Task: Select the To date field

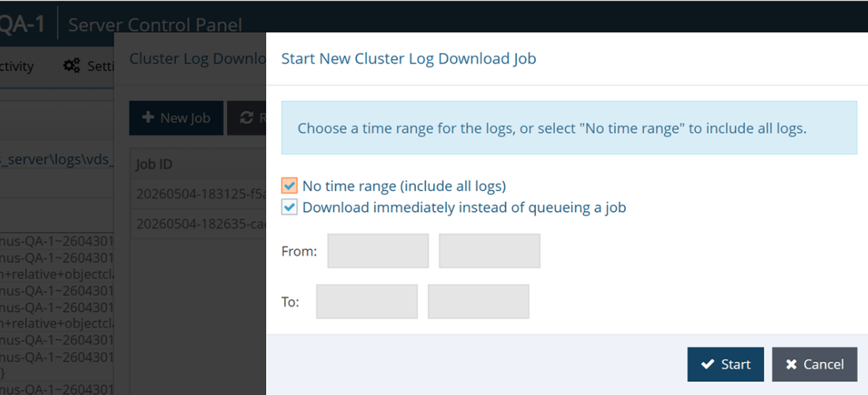Action: [366, 301]
